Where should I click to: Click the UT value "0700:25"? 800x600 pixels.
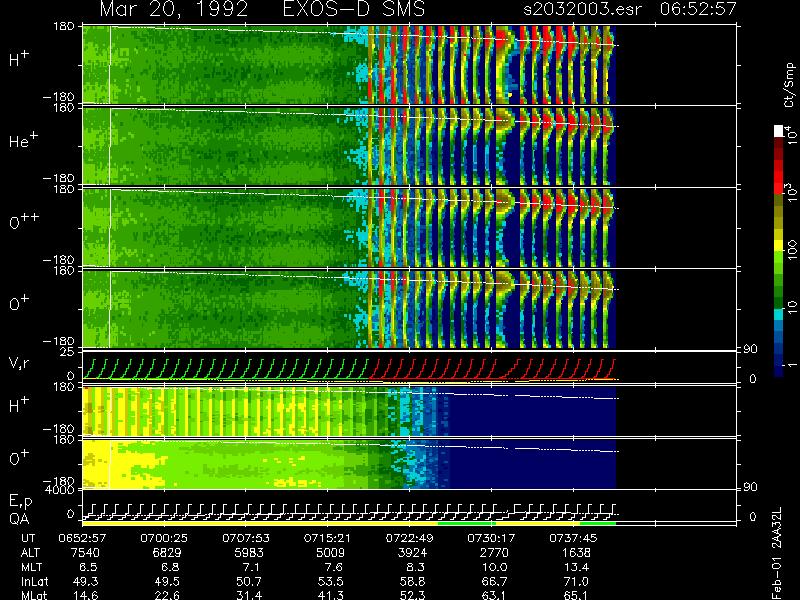click(164, 538)
